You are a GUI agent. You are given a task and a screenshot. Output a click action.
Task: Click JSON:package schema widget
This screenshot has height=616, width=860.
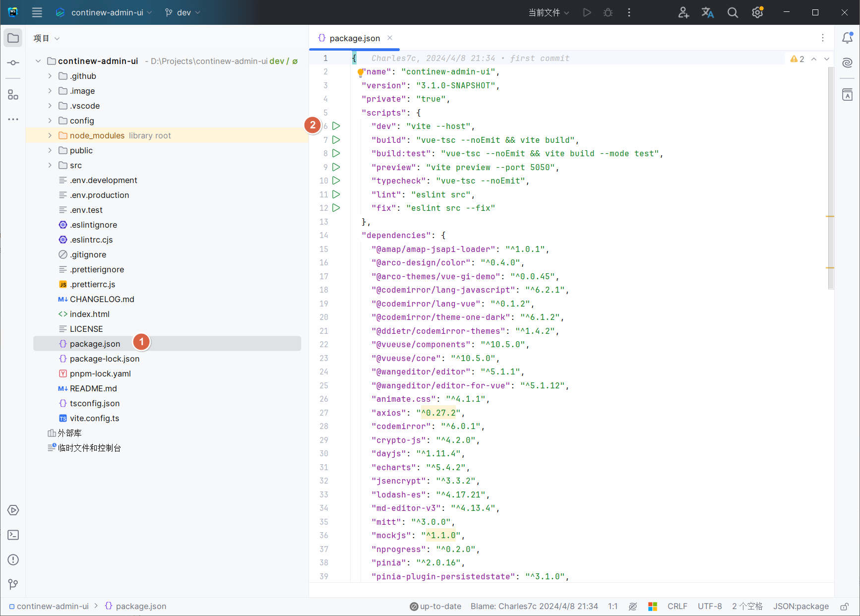tap(801, 607)
